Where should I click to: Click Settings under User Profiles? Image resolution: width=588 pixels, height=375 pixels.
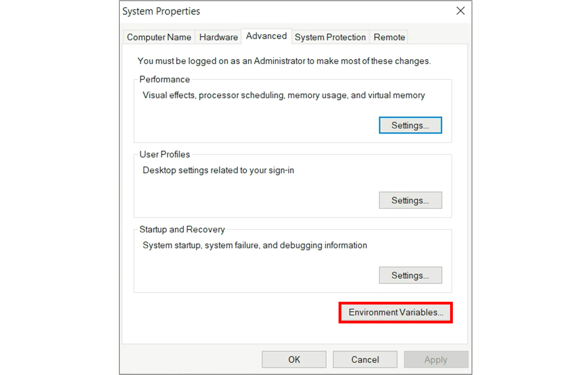(x=410, y=200)
